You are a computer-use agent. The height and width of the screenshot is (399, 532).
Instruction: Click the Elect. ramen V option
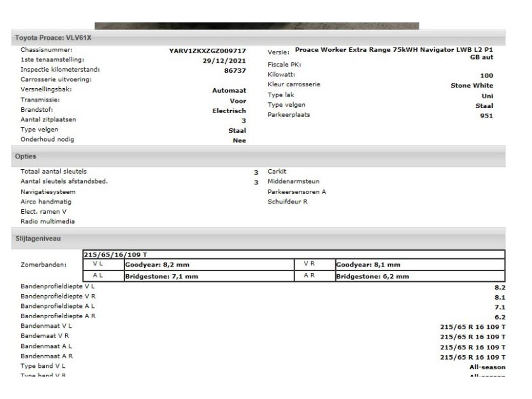[44, 212]
